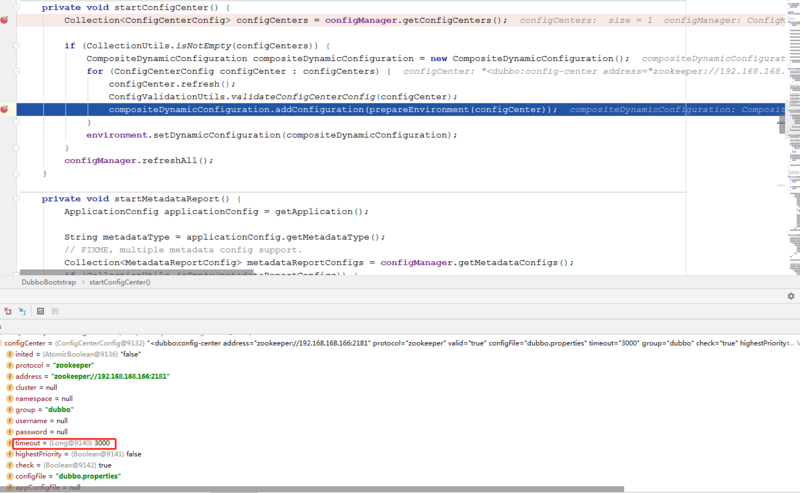Click field icon beside highestPriority
Viewport: 800px width, 493px height.
coord(10,454)
